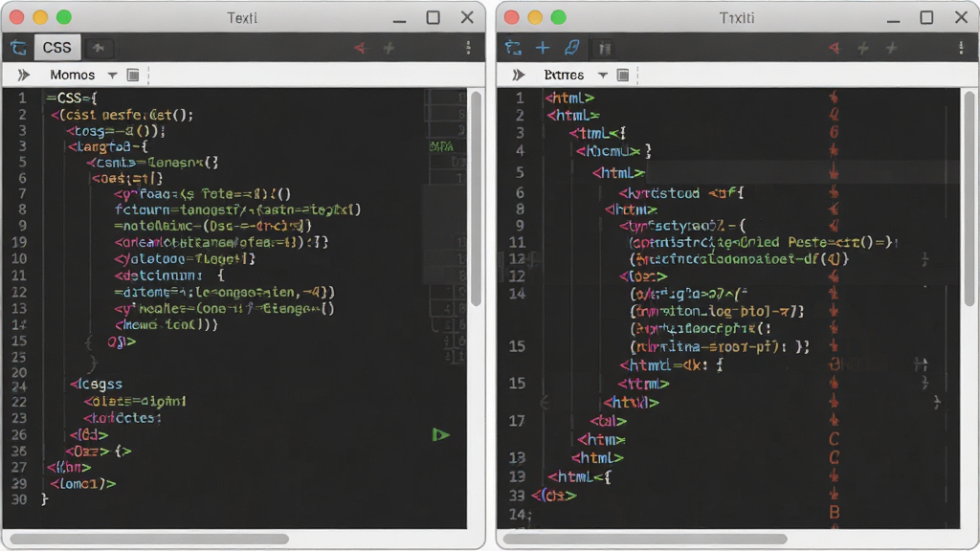Image resolution: width=980 pixels, height=551 pixels.
Task: Click the gray pause-style icon in the Tixiti toolbar
Action: (x=605, y=48)
